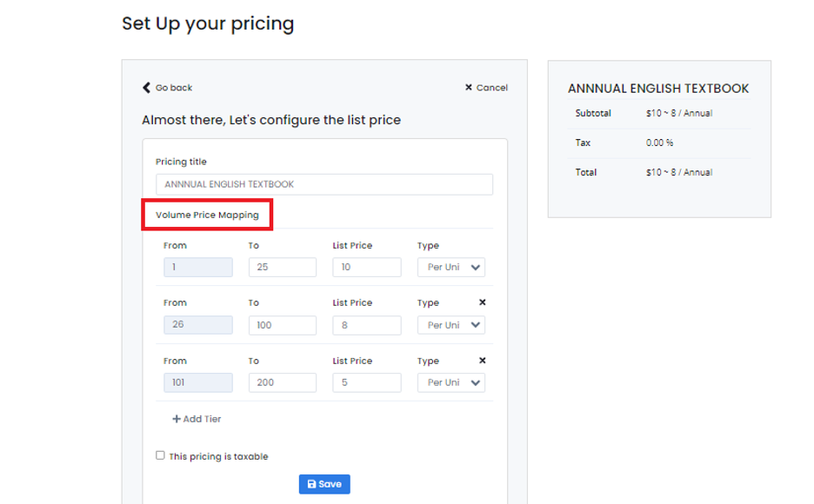Click the From field showing 101

tap(198, 382)
